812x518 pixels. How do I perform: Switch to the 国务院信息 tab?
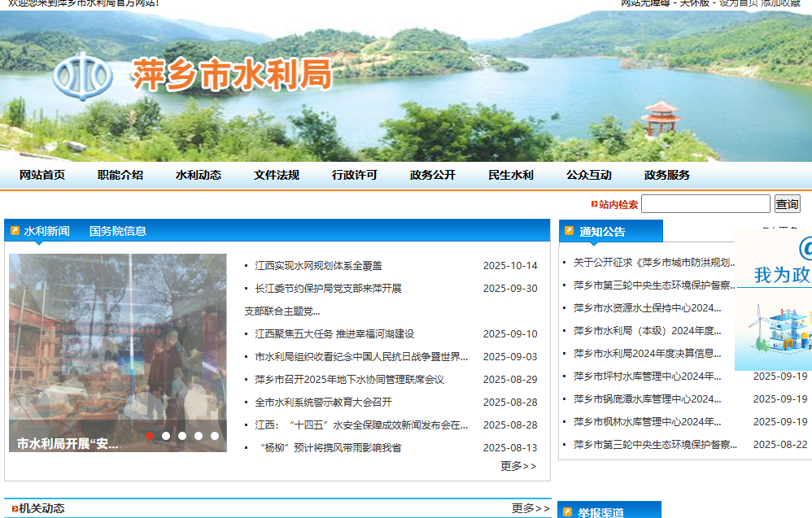pyautogui.click(x=119, y=230)
